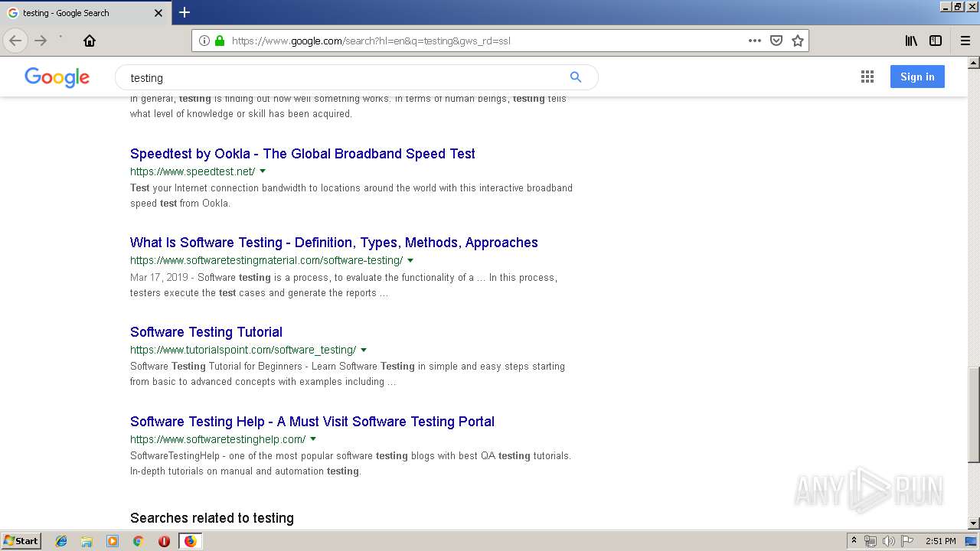Click the search magnifier button

[x=576, y=77]
